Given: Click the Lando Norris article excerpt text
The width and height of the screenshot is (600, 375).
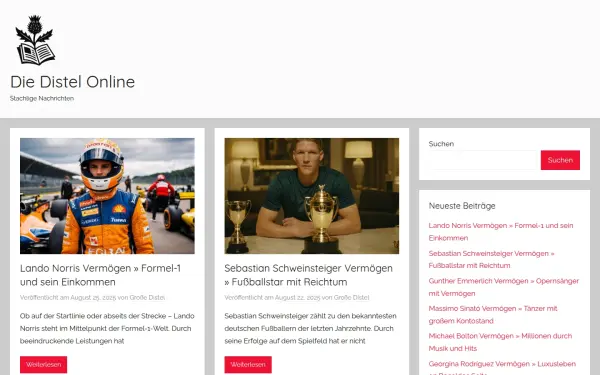Looking at the screenshot, I should 107,328.
